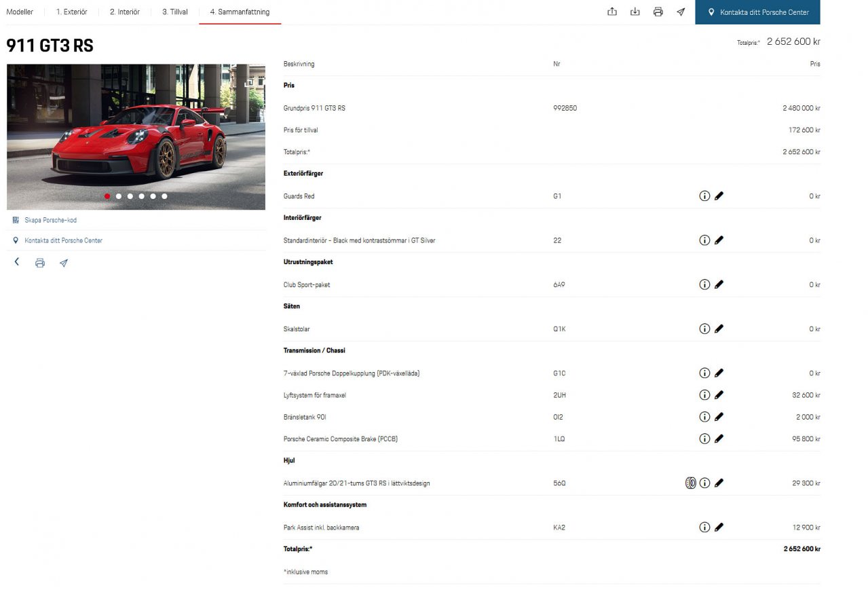
Task: Edit the PDK-växellåda transmission
Action: [x=719, y=373]
